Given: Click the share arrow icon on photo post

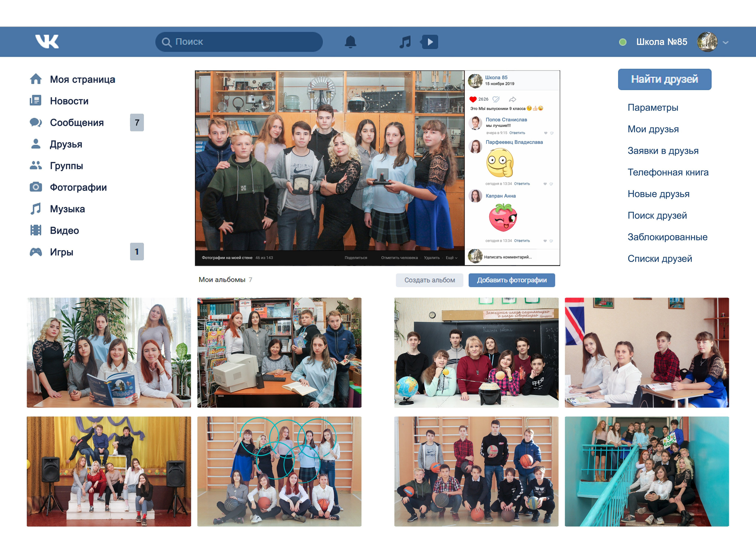Looking at the screenshot, I should 512,99.
